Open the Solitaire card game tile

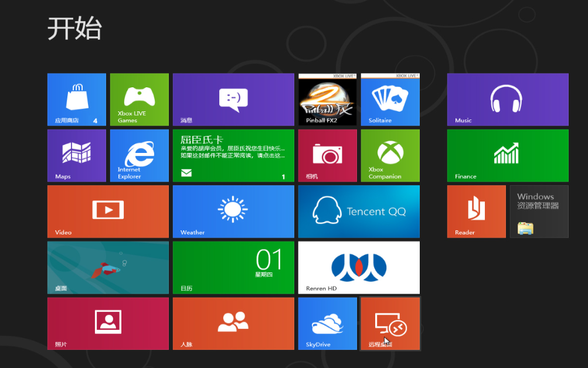pos(390,99)
